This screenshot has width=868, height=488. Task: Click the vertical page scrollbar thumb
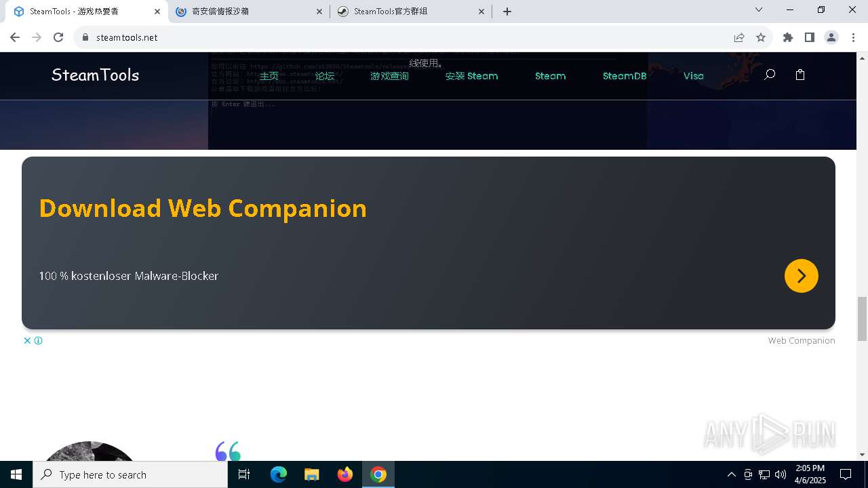862,319
